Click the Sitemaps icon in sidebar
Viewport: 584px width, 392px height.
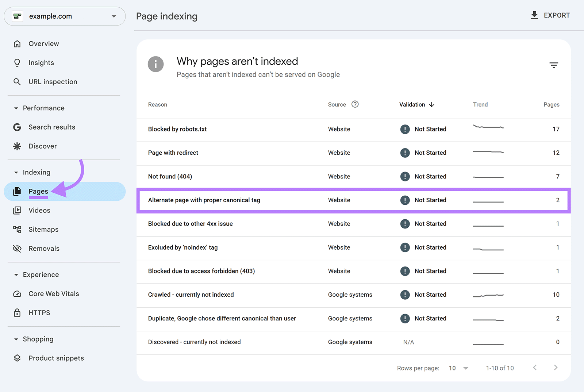17,229
